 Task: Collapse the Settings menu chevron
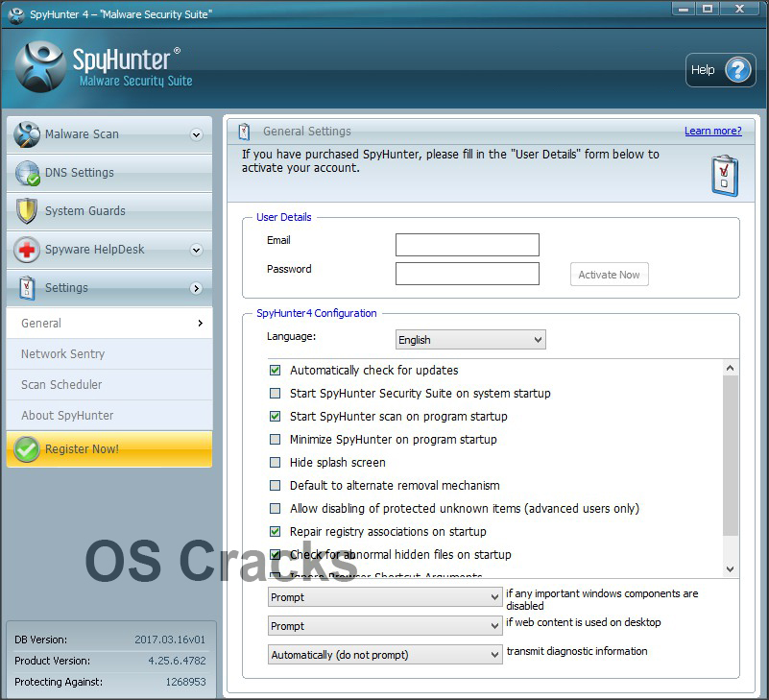point(196,288)
